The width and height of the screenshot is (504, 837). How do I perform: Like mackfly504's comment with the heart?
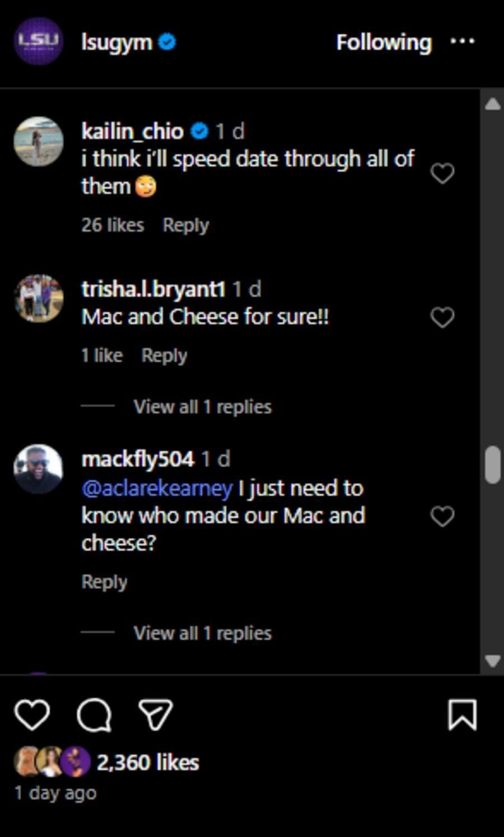tap(442, 515)
